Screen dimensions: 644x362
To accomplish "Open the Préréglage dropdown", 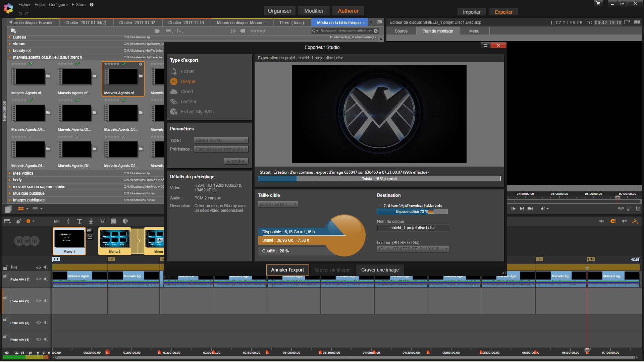I will click(221, 149).
